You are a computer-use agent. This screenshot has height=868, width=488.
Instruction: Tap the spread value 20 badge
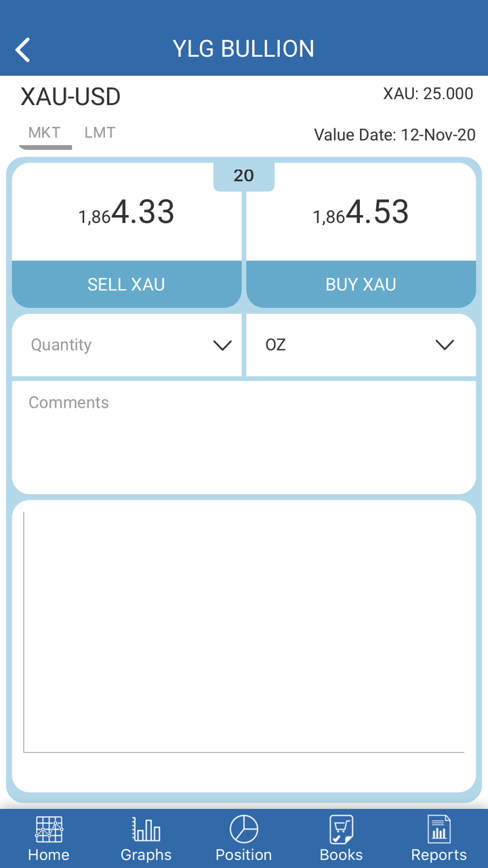[244, 176]
